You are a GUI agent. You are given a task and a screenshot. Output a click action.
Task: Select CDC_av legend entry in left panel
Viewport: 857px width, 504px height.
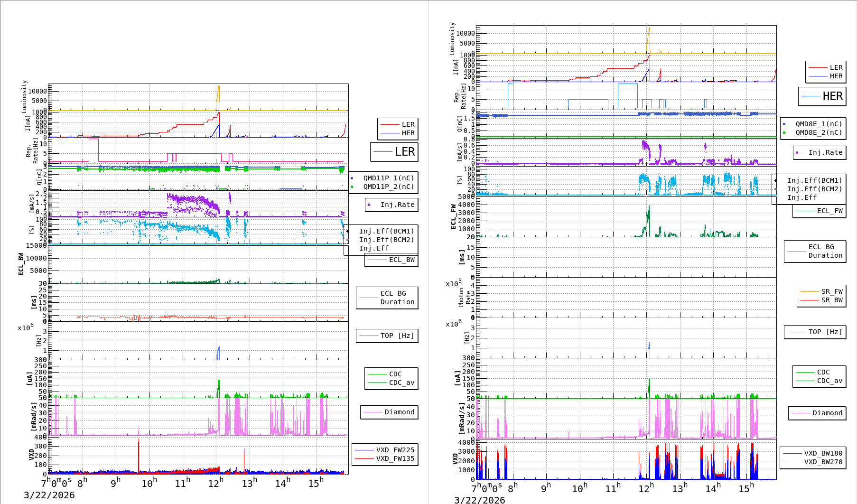[401, 383]
